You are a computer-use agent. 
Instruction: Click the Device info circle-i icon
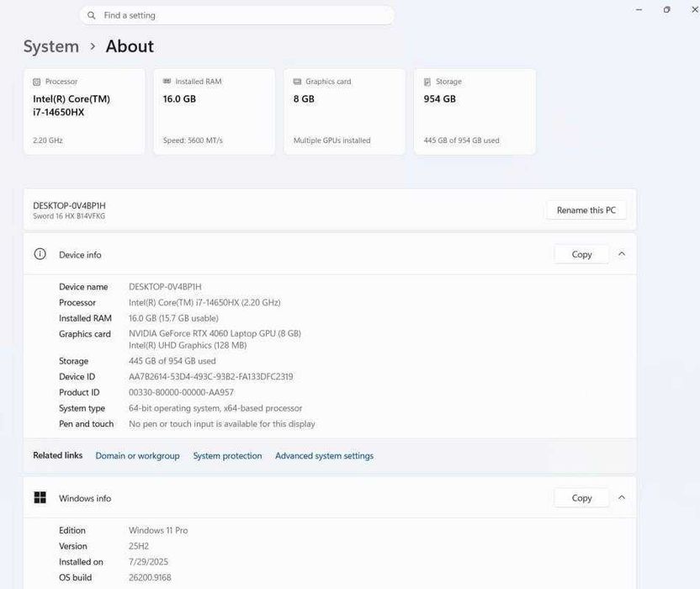40,254
